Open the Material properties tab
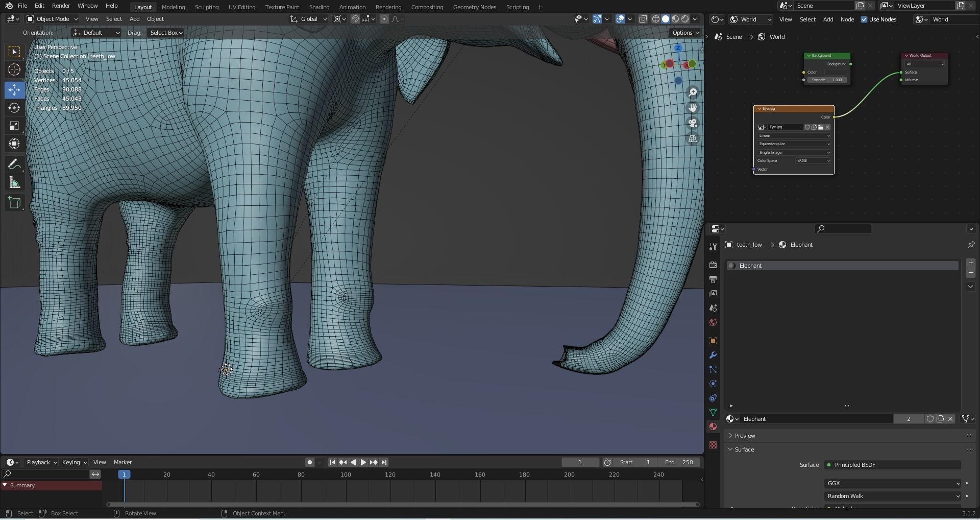 (713, 427)
